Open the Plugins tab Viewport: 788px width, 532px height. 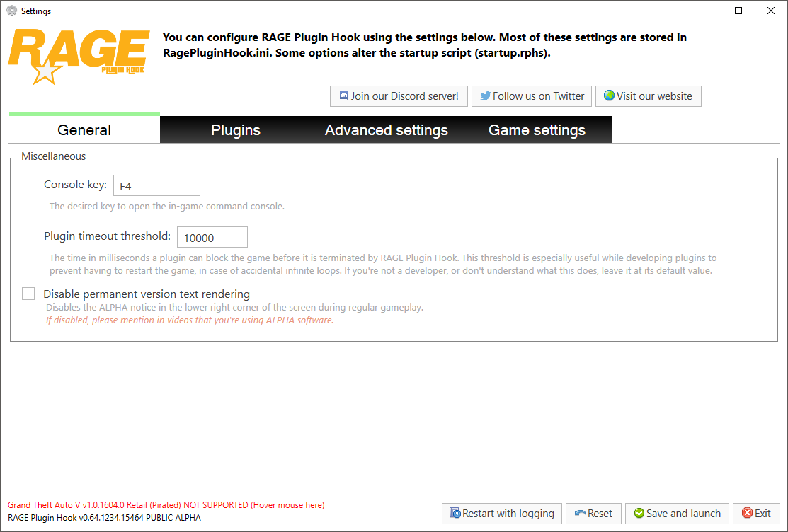click(236, 129)
